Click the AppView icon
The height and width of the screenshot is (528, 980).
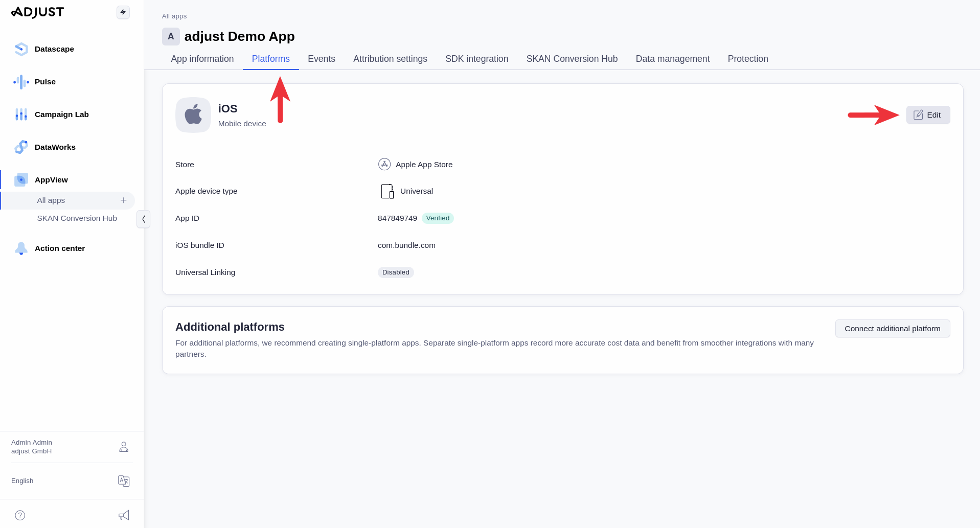[21, 180]
